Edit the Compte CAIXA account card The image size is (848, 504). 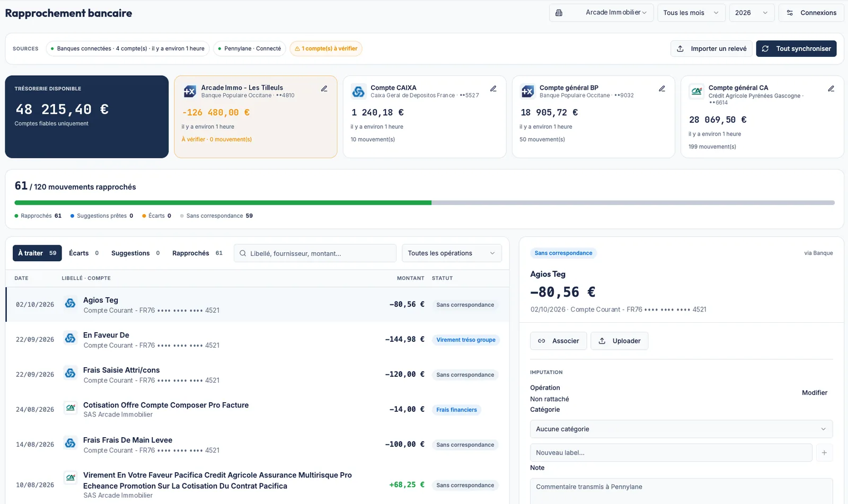click(x=493, y=89)
